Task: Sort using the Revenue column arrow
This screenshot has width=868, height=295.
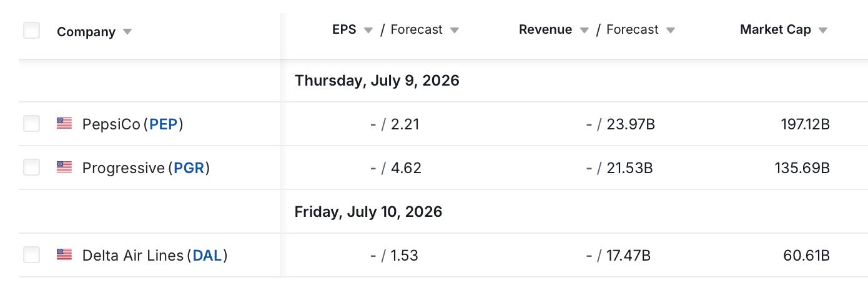Action: (x=584, y=30)
